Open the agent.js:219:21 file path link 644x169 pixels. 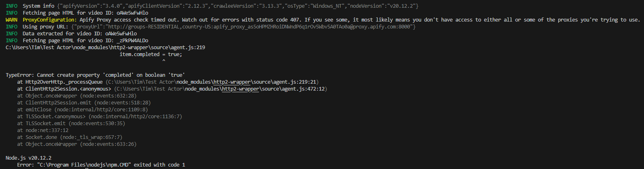213,82
